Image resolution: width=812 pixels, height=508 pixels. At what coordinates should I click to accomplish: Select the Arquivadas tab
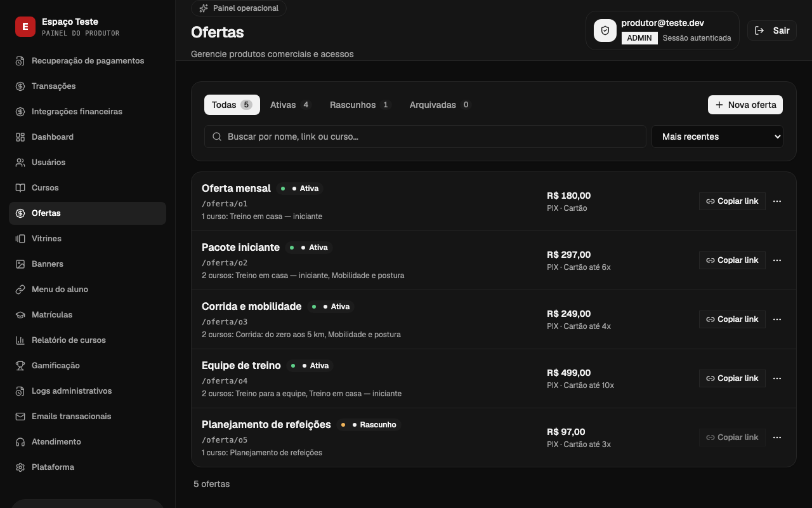tap(440, 105)
